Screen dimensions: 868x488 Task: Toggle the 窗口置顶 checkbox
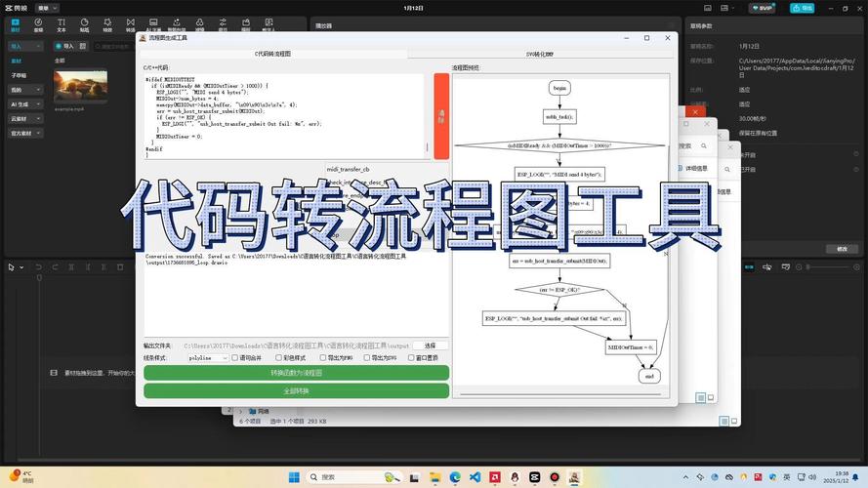(x=411, y=358)
